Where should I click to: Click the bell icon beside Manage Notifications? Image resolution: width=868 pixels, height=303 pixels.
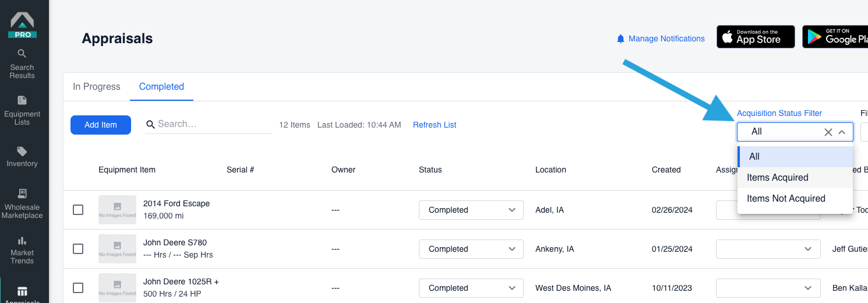point(620,39)
